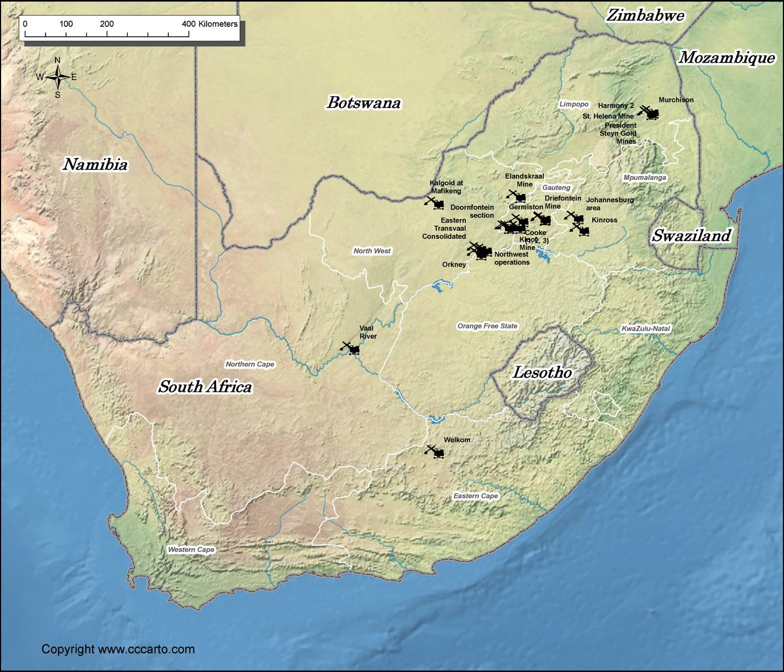Screen dimensions: 784x672
Task: Select the Elandskraal Mine marker icon
Action: tap(517, 196)
